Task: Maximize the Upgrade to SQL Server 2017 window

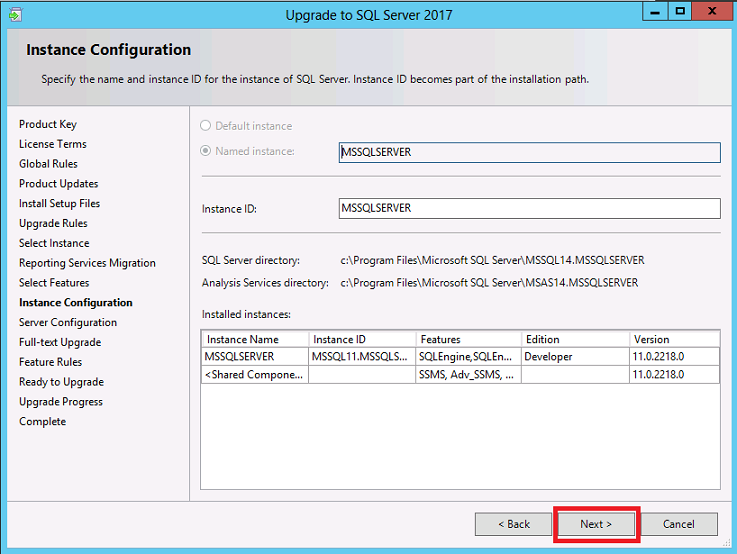Action: pyautogui.click(x=680, y=12)
